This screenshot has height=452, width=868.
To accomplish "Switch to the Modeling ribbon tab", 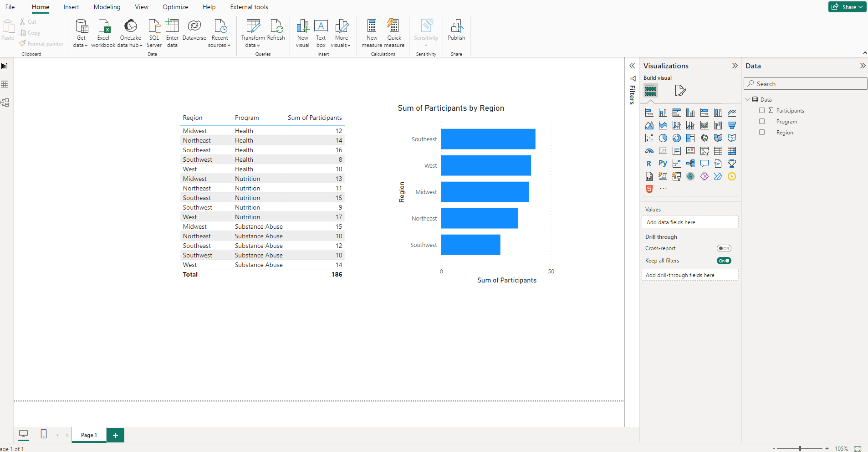I will (107, 7).
